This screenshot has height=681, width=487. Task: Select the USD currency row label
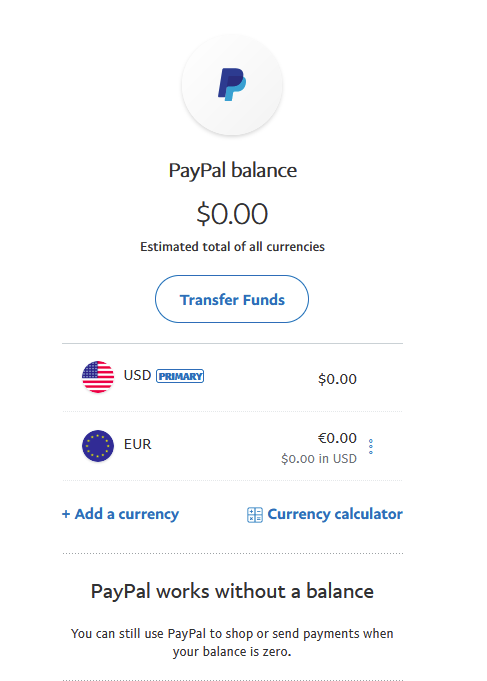click(x=137, y=375)
